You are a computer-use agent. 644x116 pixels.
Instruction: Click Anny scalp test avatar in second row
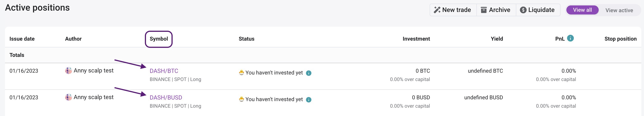click(68, 97)
